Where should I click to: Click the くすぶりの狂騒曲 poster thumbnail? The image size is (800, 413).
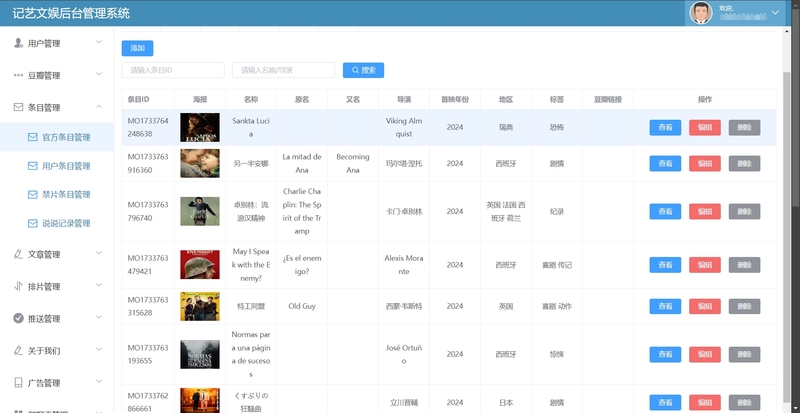tap(200, 401)
